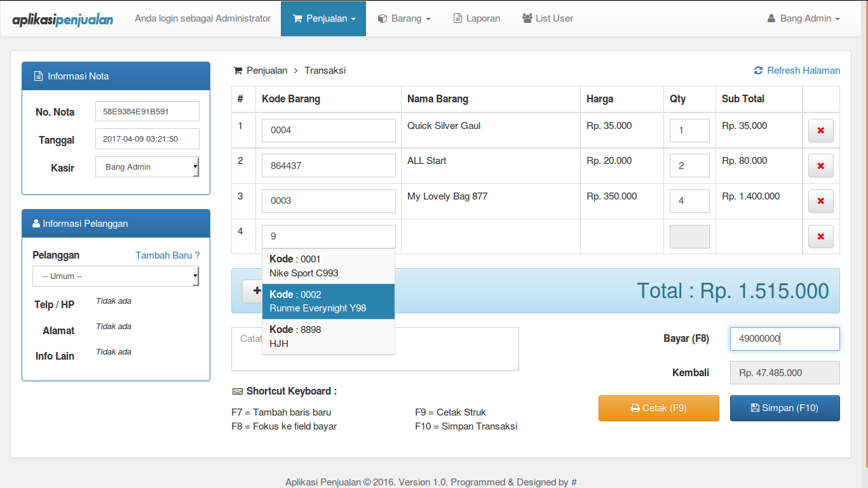Click the aplikasipenjualan logo

point(63,19)
